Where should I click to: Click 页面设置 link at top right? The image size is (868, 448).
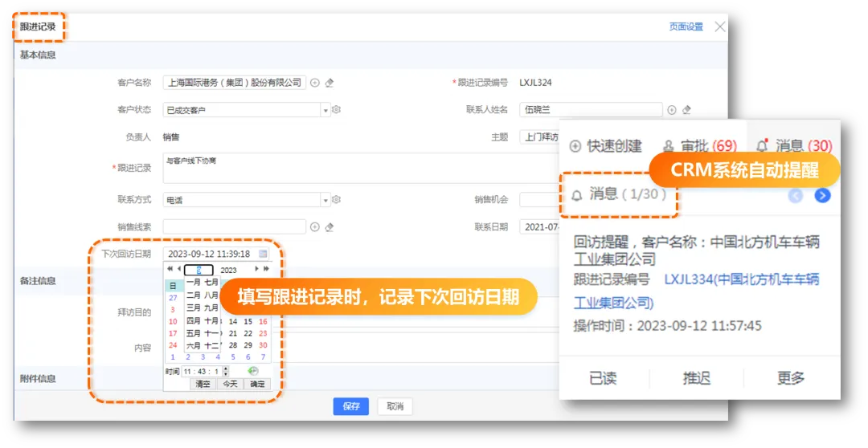686,26
